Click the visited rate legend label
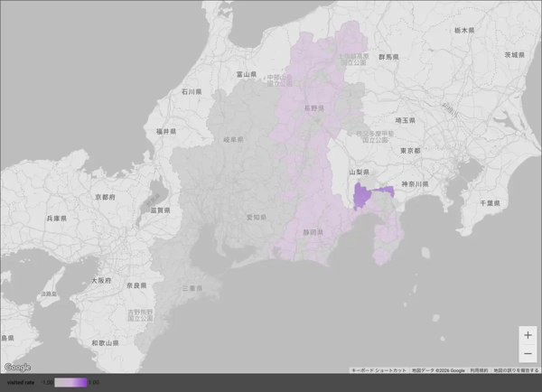The image size is (542, 392). pyautogui.click(x=21, y=382)
